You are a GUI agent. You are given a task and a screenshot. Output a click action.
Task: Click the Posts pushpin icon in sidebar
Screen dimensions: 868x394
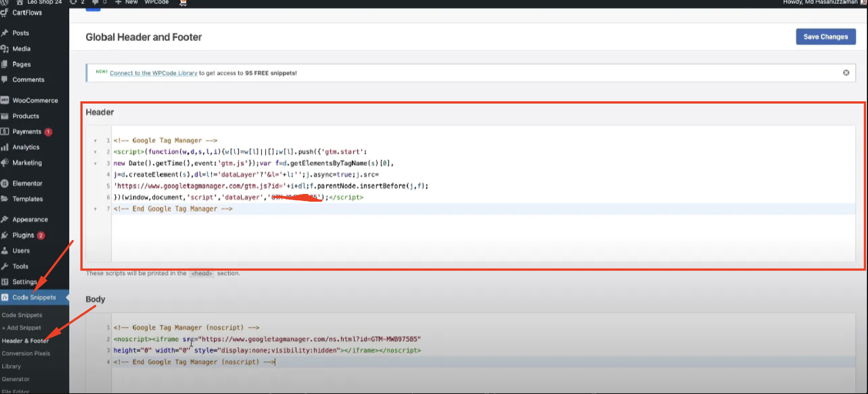tap(5, 33)
